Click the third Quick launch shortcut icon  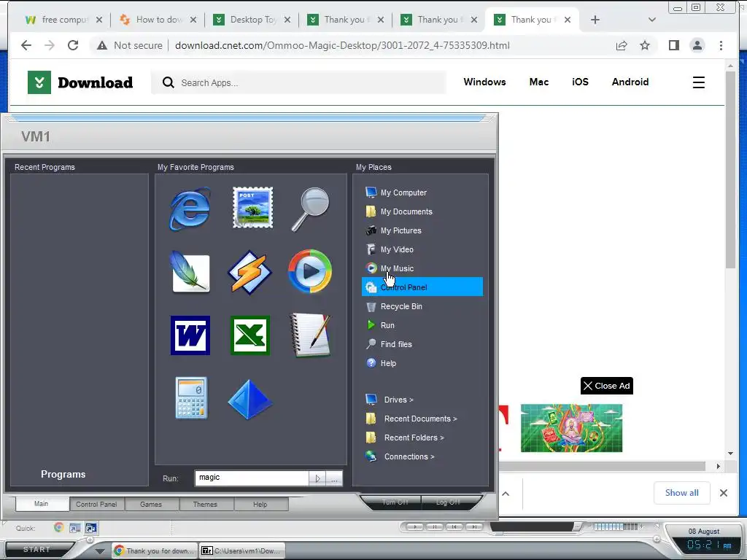[x=91, y=528]
